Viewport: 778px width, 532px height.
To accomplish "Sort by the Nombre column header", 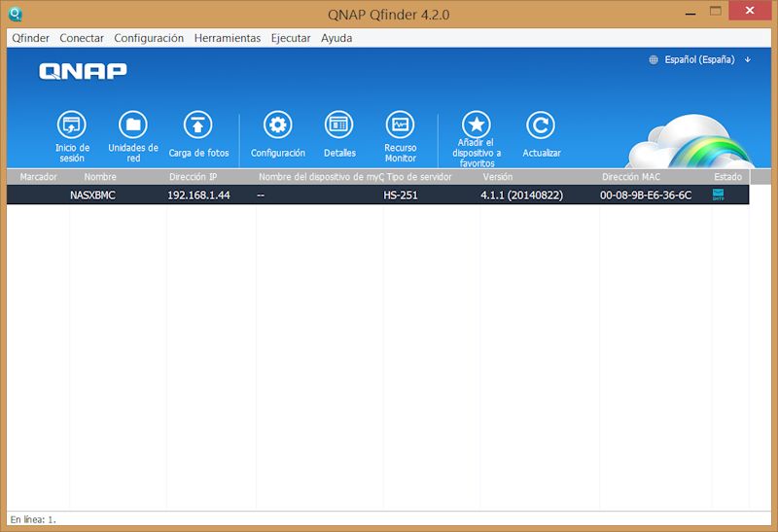I will [100, 177].
